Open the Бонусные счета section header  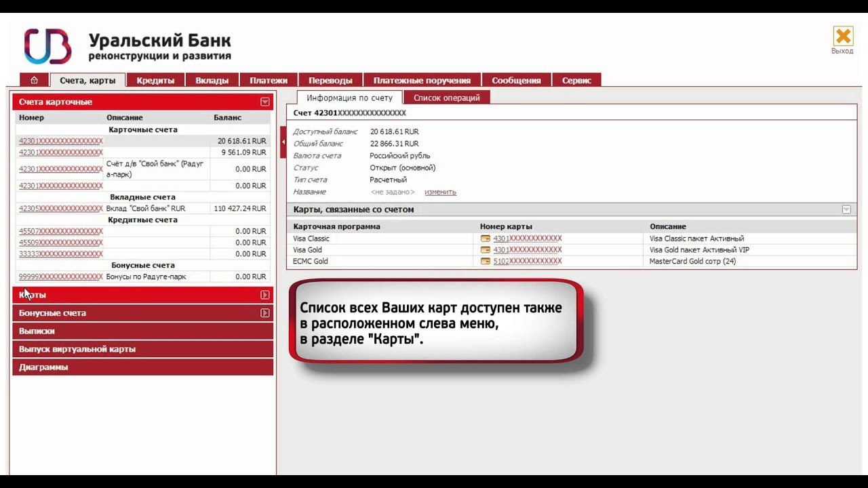(x=142, y=313)
